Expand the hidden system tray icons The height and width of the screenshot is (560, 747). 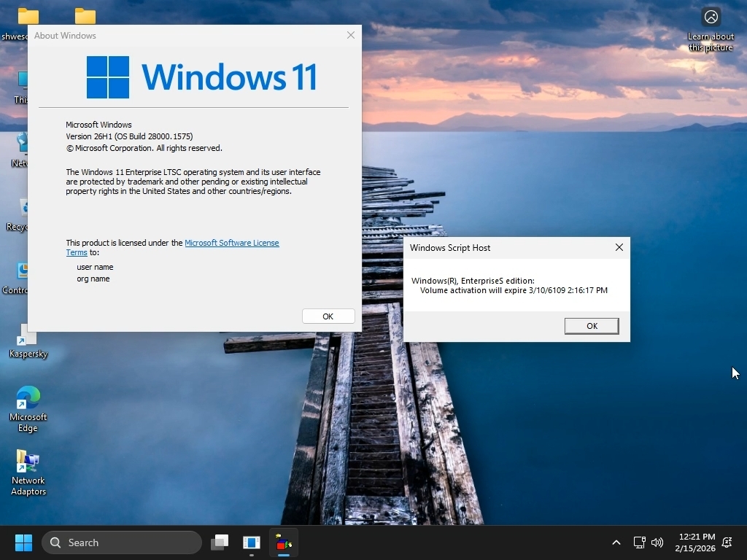[x=616, y=542]
